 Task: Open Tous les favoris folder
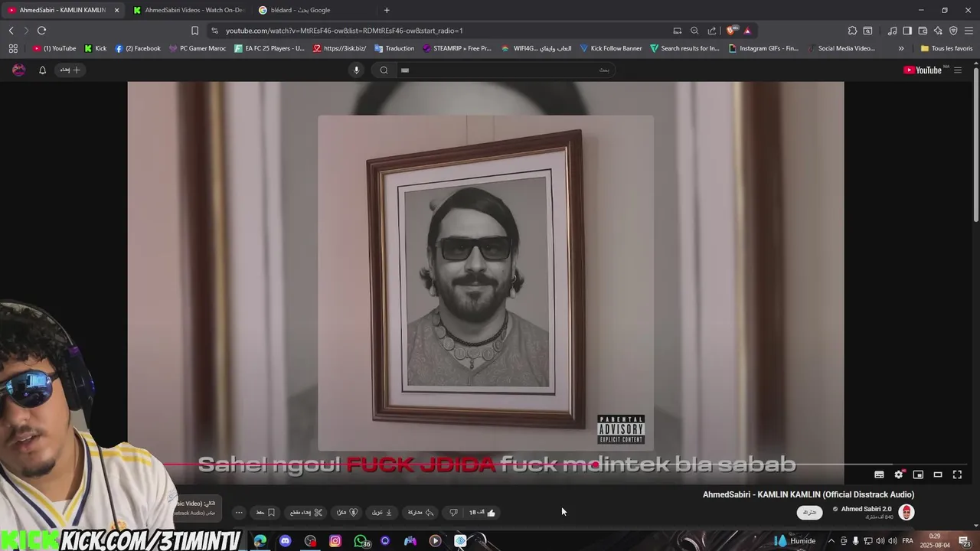click(946, 48)
